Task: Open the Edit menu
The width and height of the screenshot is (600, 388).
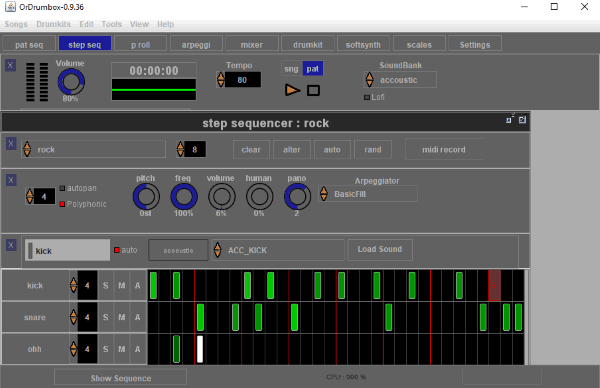Action: (86, 24)
